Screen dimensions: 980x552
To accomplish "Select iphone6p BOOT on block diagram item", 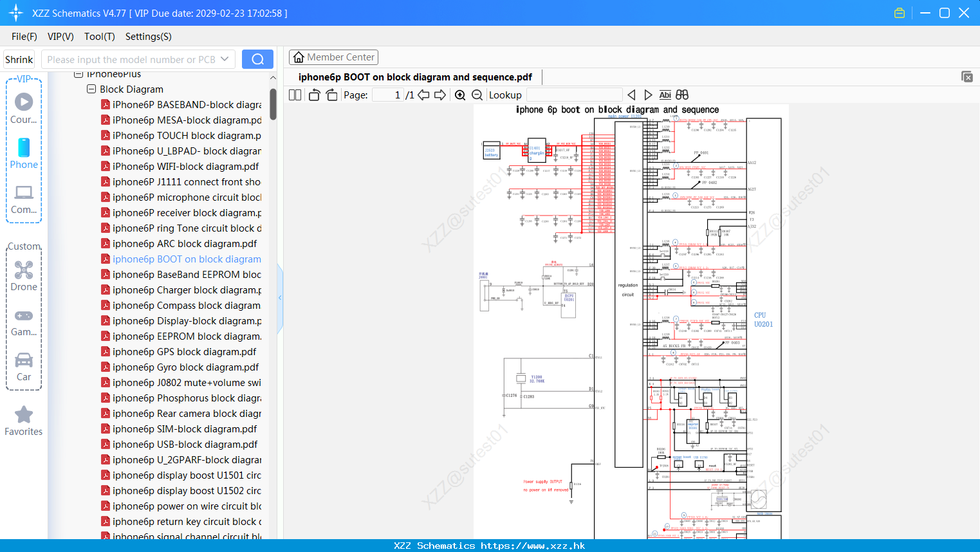I will point(181,259).
